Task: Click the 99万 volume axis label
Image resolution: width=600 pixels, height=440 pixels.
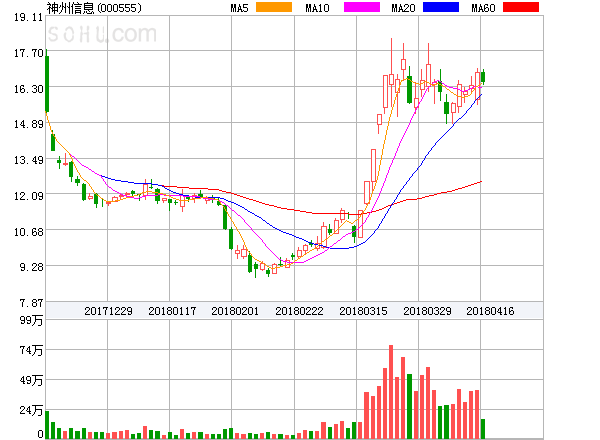Action: point(31,320)
